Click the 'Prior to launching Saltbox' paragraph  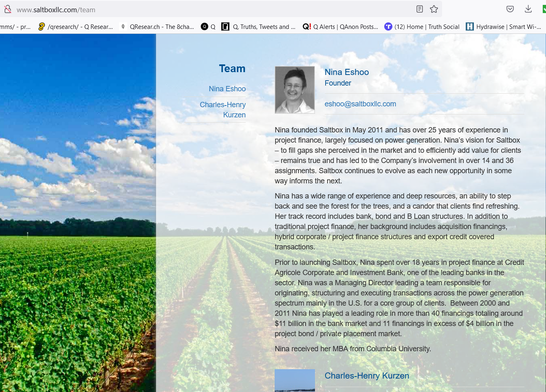pyautogui.click(x=399, y=298)
